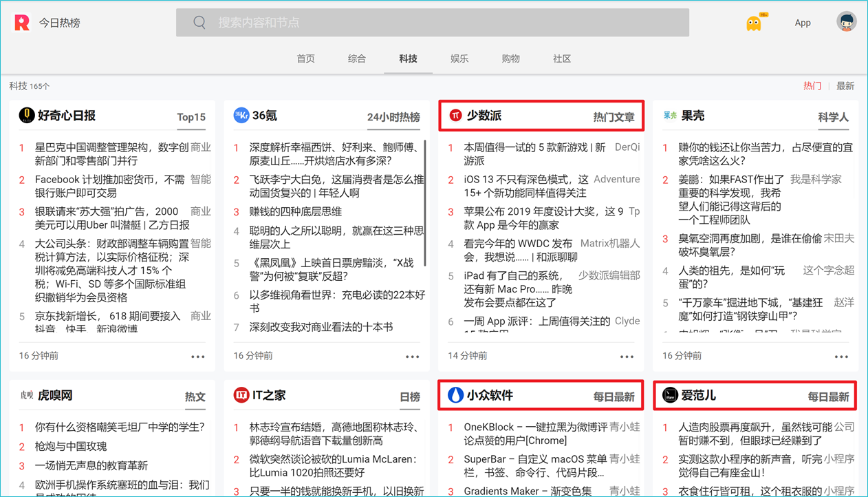Image resolution: width=868 pixels, height=497 pixels.
Task: Click the 虎嗅网 logo icon
Action: (x=27, y=396)
